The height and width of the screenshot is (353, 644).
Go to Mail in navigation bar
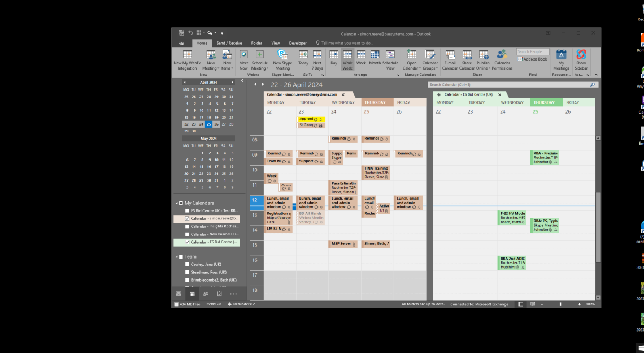pos(179,294)
